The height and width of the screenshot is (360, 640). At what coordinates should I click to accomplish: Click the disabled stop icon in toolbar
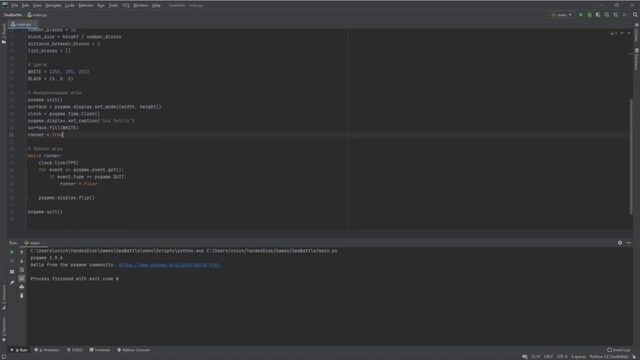[x=624, y=15]
